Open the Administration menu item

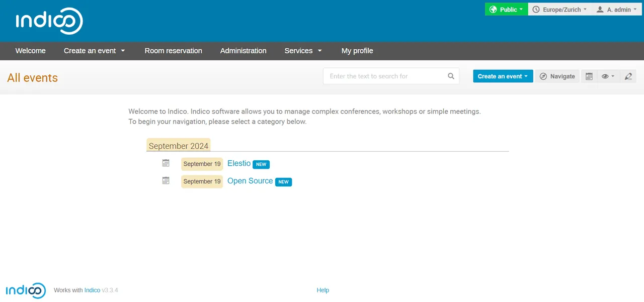244,51
